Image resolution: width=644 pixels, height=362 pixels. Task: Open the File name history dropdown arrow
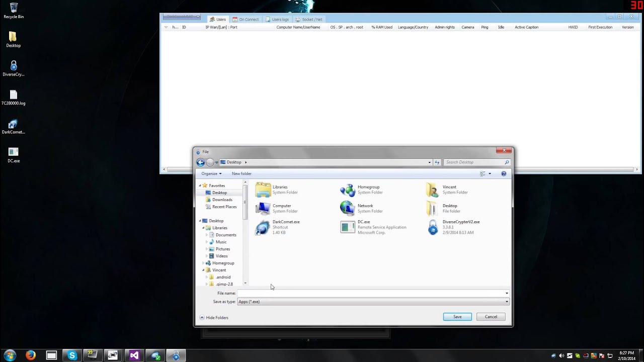507,293
